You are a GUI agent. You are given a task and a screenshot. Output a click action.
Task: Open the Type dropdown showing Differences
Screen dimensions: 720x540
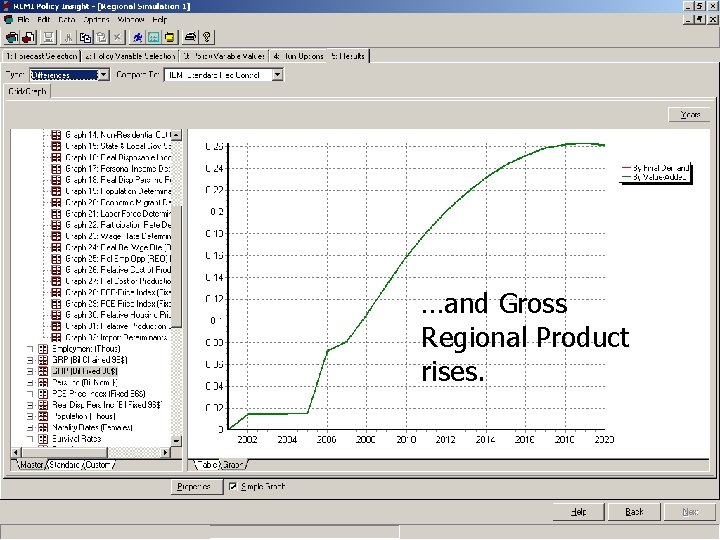tap(104, 74)
